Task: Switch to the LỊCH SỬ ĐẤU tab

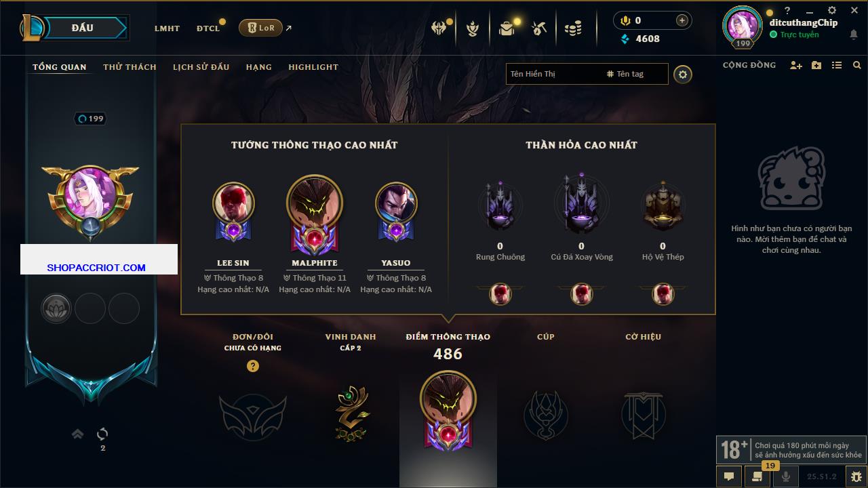Action: pos(201,67)
